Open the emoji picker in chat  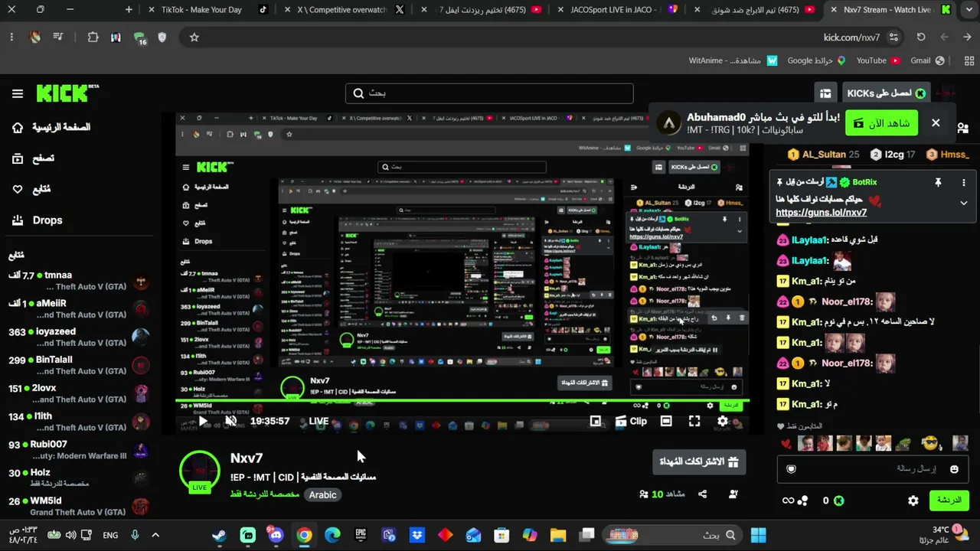click(x=954, y=468)
